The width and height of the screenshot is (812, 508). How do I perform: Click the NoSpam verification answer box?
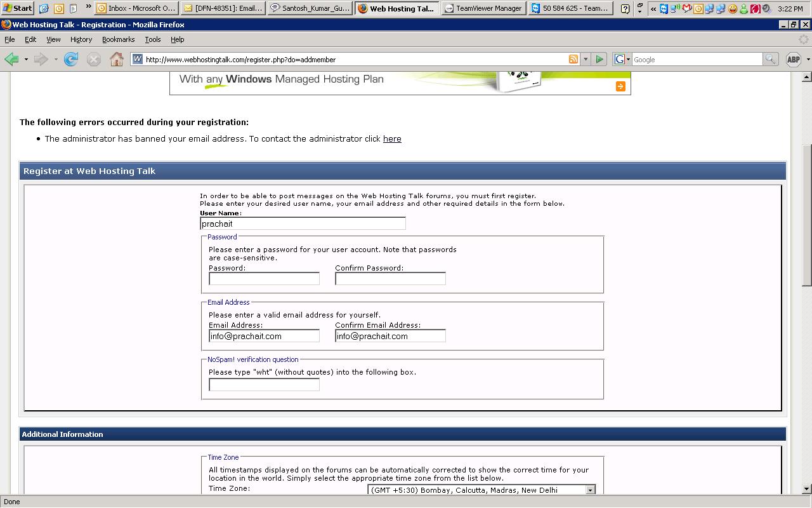tap(264, 384)
